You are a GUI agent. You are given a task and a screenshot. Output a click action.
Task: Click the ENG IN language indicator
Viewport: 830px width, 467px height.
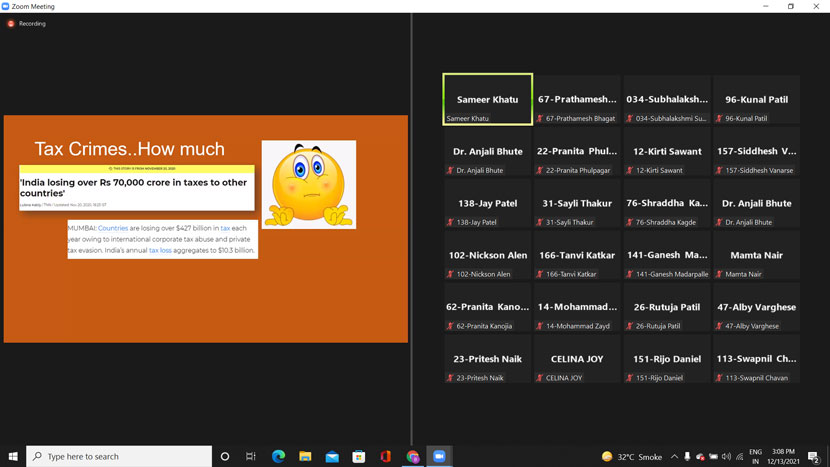pos(755,456)
